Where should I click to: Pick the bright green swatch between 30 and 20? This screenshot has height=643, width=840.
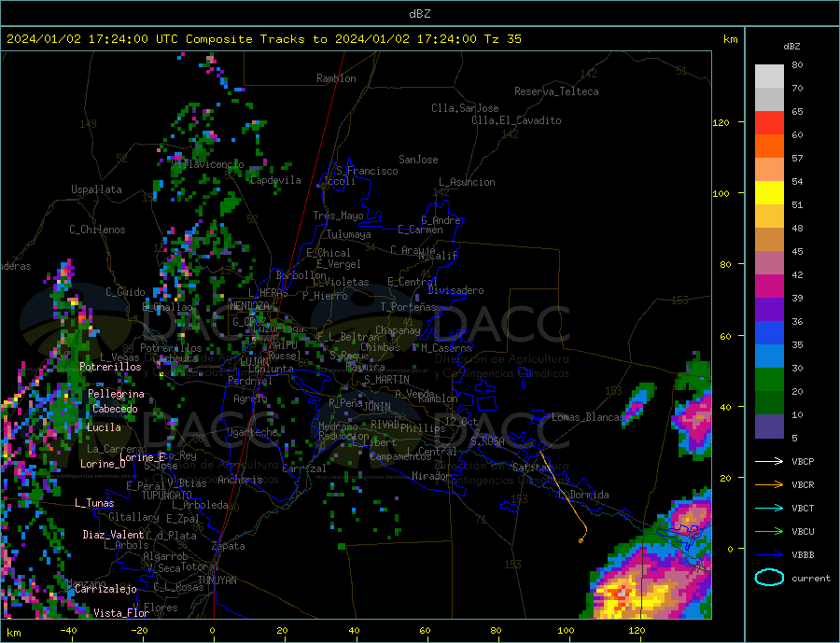click(769, 380)
